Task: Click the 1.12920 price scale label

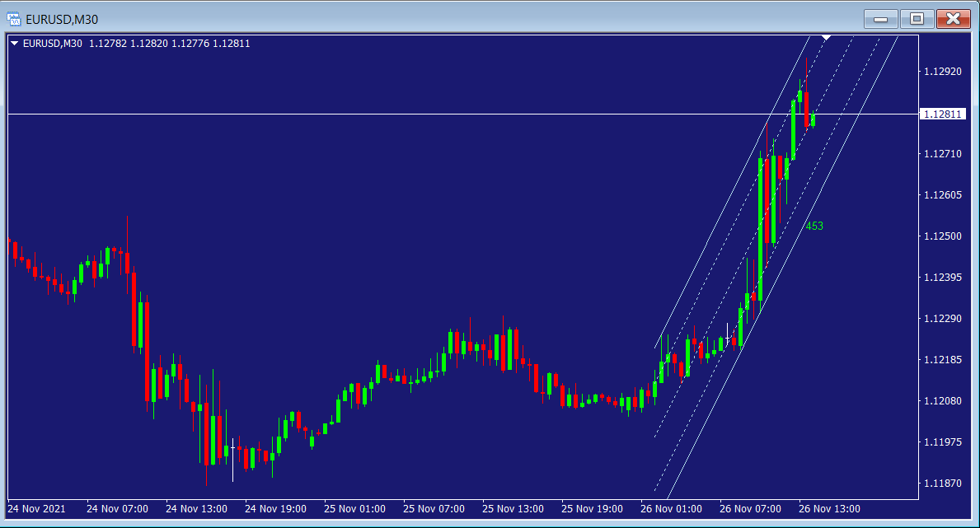Action: click(943, 72)
